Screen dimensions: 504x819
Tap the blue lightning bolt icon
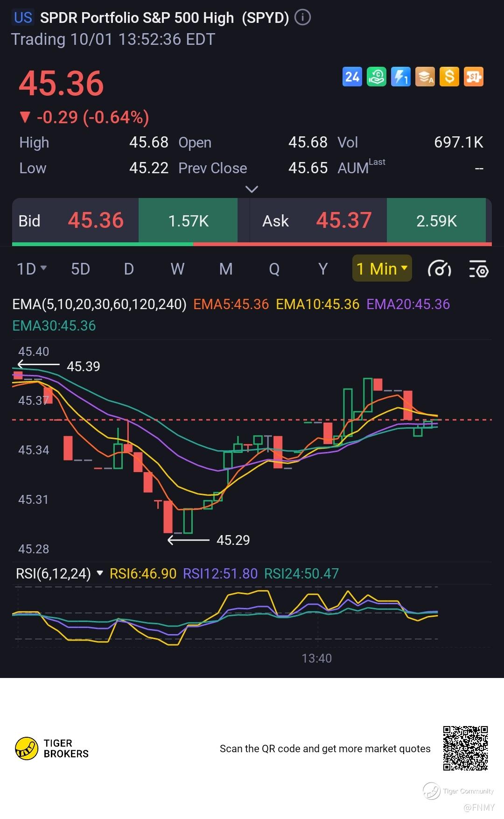click(401, 77)
